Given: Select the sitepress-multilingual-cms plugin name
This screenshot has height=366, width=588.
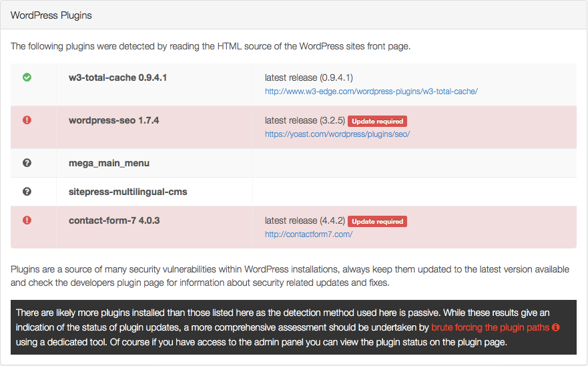Looking at the screenshot, I should coord(128,192).
